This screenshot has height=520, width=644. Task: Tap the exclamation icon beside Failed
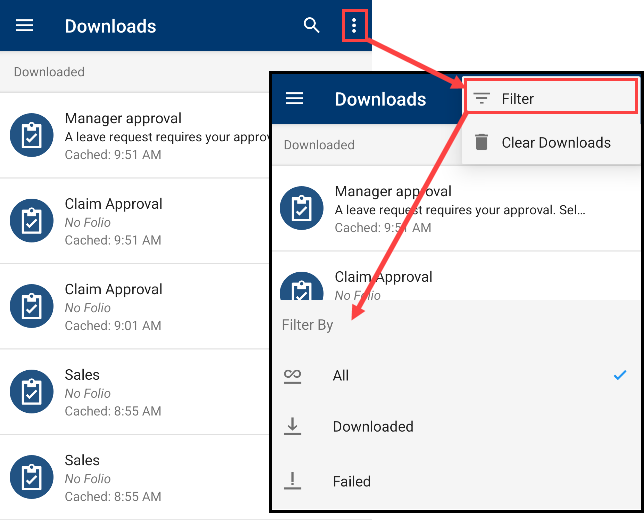tap(292, 481)
